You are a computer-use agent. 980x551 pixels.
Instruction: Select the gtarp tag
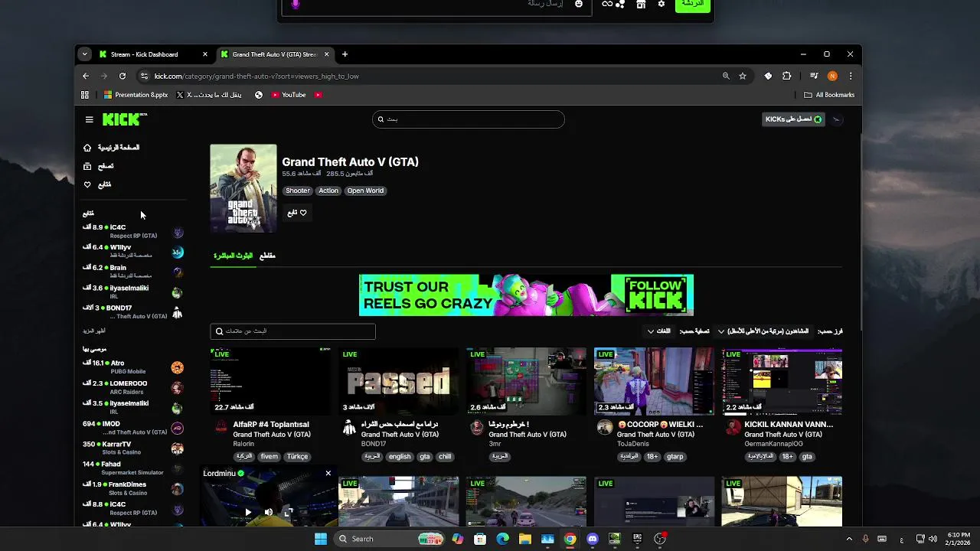(x=675, y=456)
